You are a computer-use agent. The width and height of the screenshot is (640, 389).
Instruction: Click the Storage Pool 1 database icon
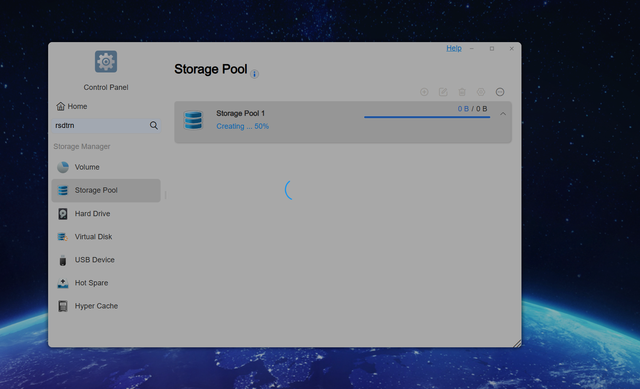click(193, 120)
